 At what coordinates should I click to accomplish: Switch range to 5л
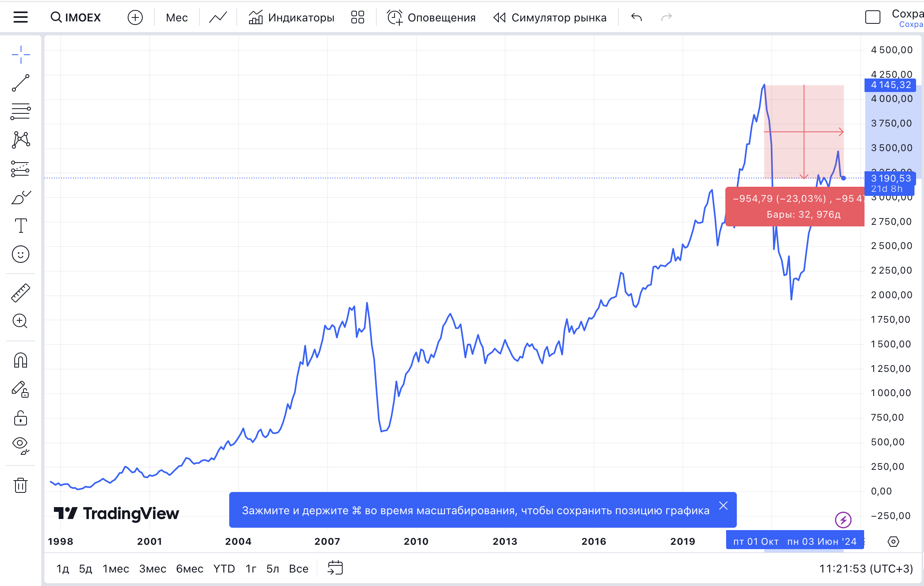point(272,569)
